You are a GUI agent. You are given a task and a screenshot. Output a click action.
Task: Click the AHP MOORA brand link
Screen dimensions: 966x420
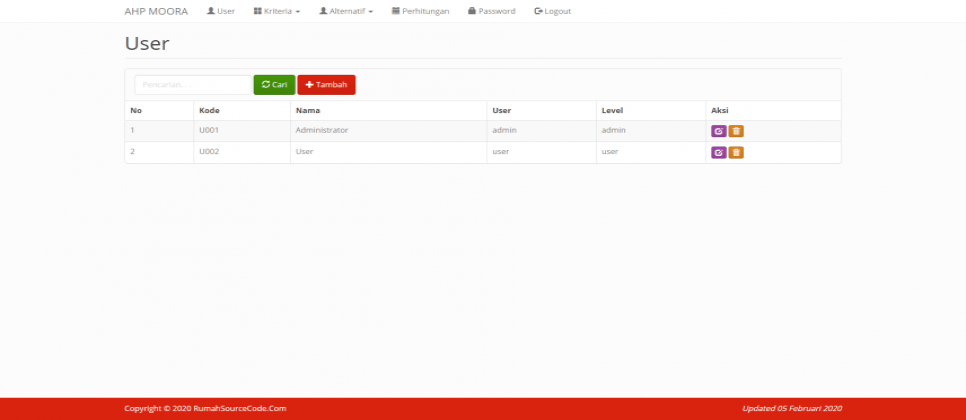(x=156, y=11)
